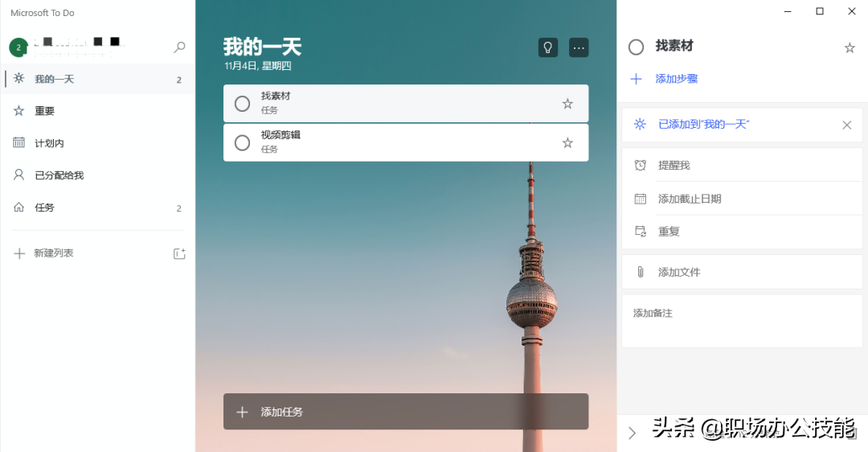Image resolution: width=868 pixels, height=452 pixels.
Task: Mark 找素材 task complete in list
Action: [243, 104]
